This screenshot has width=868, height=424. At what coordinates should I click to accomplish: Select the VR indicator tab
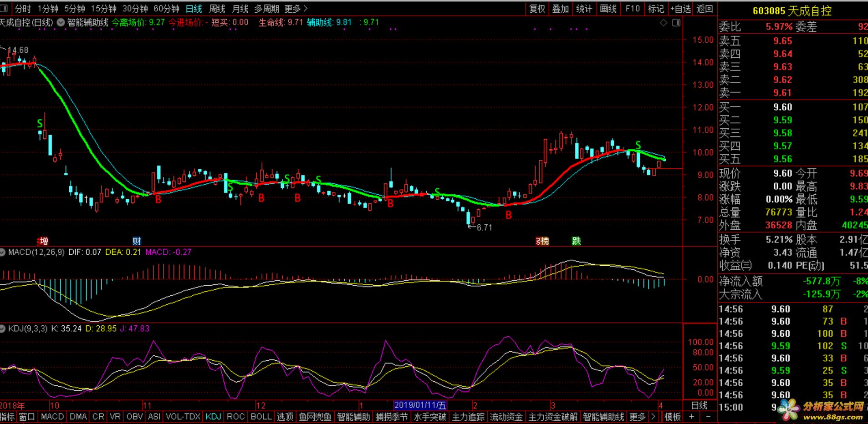click(115, 417)
